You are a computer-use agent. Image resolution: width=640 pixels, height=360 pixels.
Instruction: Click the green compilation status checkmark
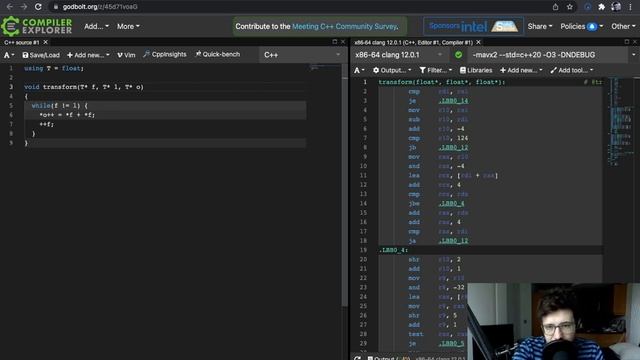point(458,55)
